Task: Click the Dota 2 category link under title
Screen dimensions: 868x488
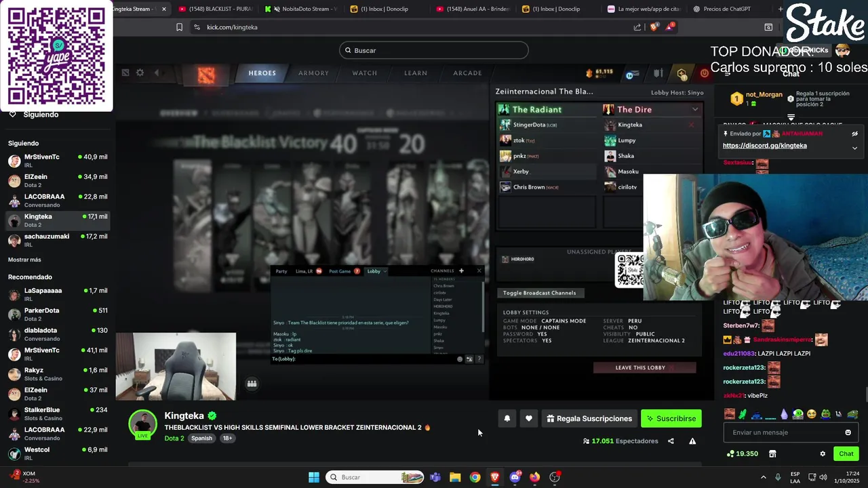Action: 174,439
